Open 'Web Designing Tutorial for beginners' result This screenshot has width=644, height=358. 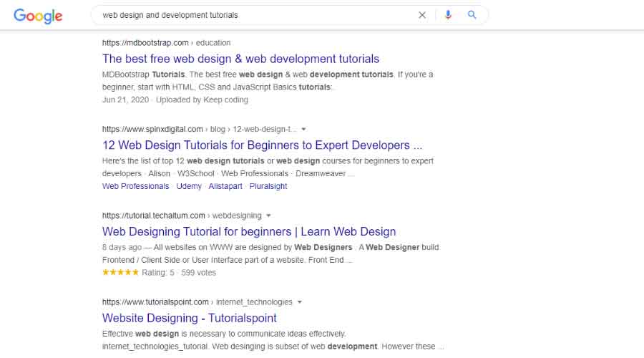tap(249, 231)
